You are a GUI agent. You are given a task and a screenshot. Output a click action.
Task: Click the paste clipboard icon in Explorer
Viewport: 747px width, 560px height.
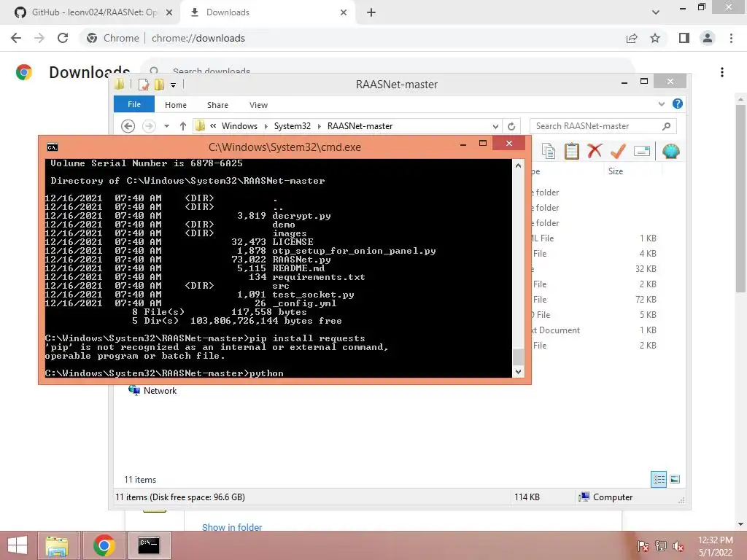point(571,152)
